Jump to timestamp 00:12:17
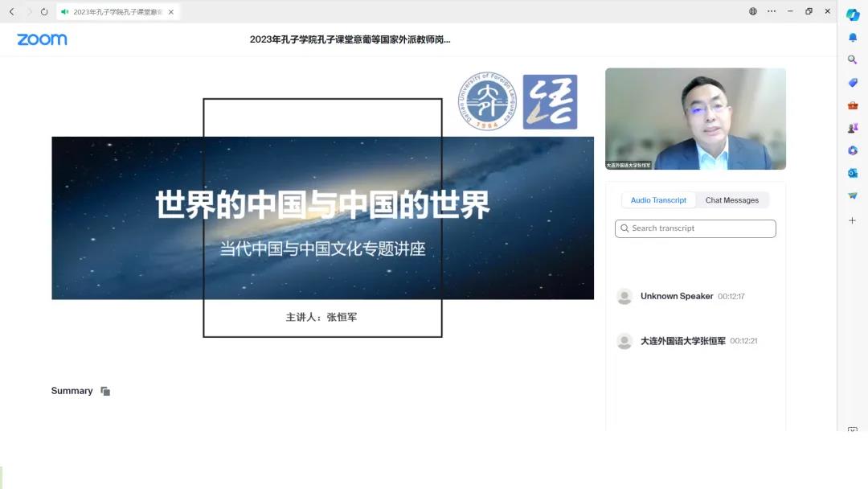 tap(731, 297)
